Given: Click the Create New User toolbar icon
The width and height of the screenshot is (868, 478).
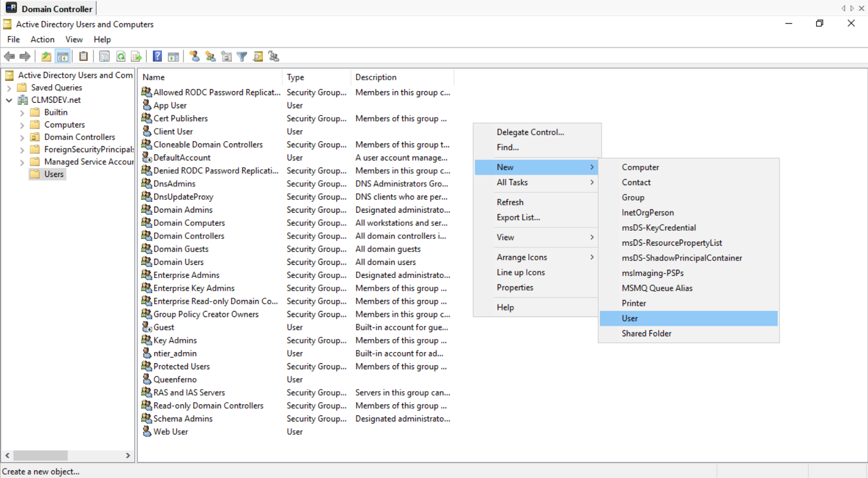Looking at the screenshot, I should tap(194, 57).
